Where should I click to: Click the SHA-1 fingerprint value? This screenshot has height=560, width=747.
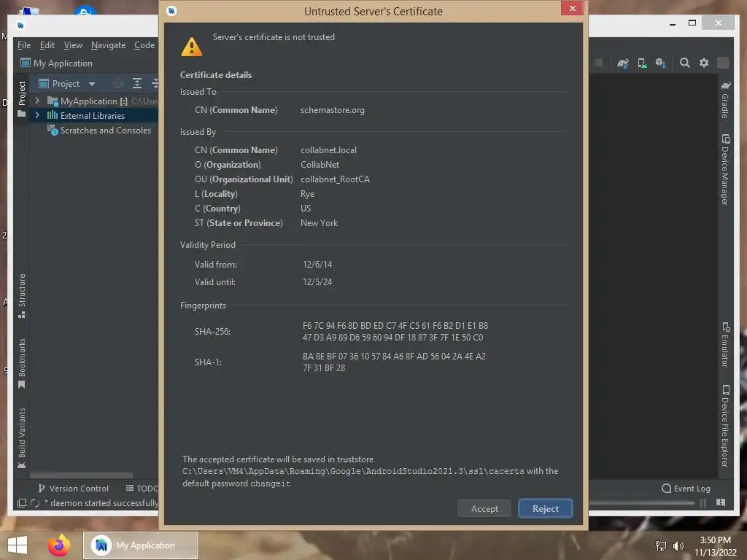click(x=394, y=362)
